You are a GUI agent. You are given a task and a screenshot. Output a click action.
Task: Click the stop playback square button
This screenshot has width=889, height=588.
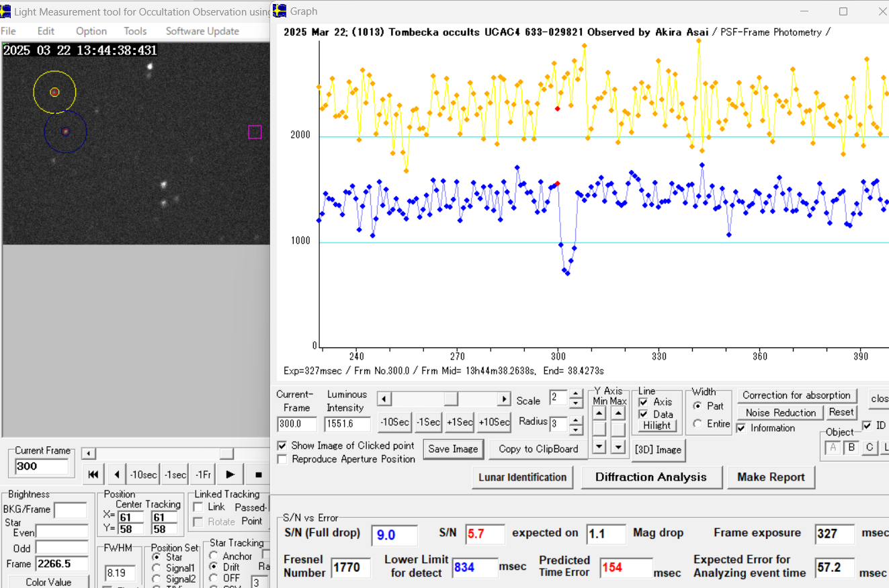(x=258, y=474)
